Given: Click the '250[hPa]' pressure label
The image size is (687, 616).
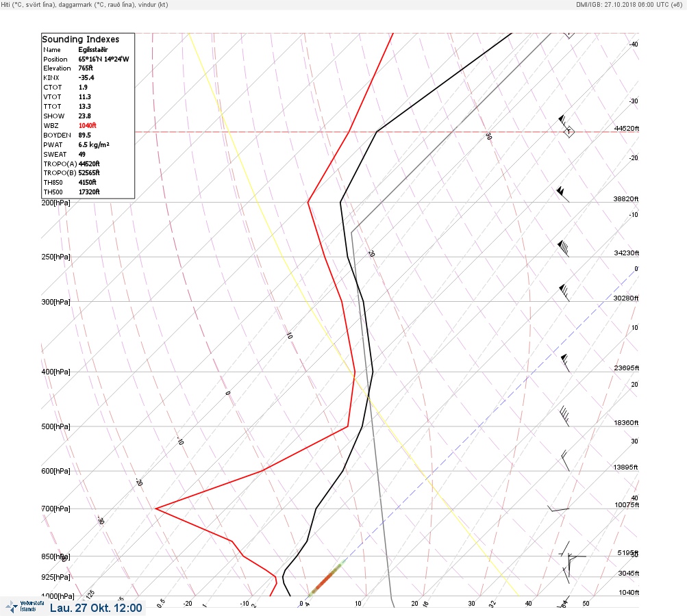Looking at the screenshot, I should coord(55,257).
